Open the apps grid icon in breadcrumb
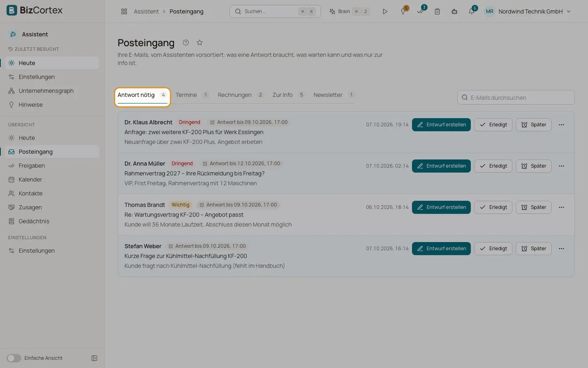588x368 pixels. 124,11
